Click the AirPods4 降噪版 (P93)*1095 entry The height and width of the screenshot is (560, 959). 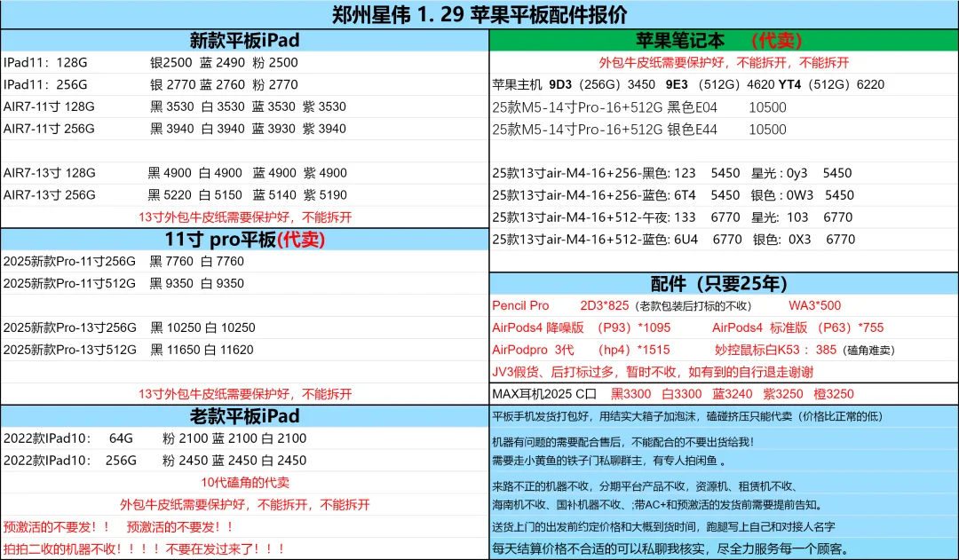(581, 327)
